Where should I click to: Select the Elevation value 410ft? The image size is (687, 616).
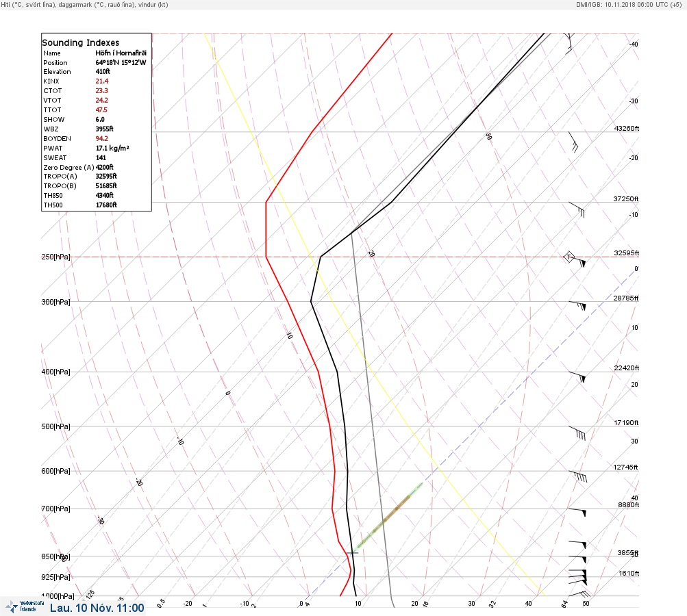pyautogui.click(x=103, y=71)
